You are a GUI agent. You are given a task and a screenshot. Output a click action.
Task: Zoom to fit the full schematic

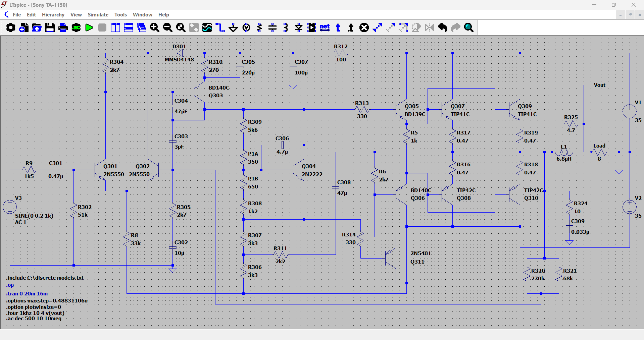pos(181,27)
